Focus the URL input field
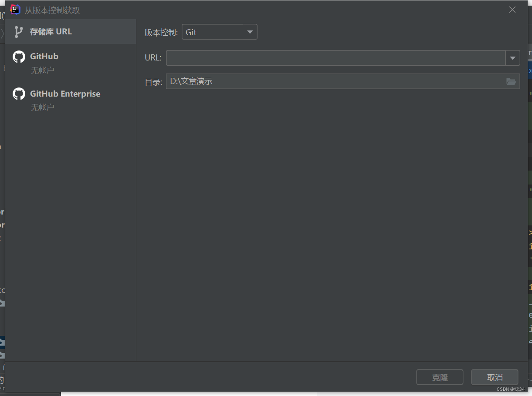This screenshot has width=532, height=396. pos(335,57)
